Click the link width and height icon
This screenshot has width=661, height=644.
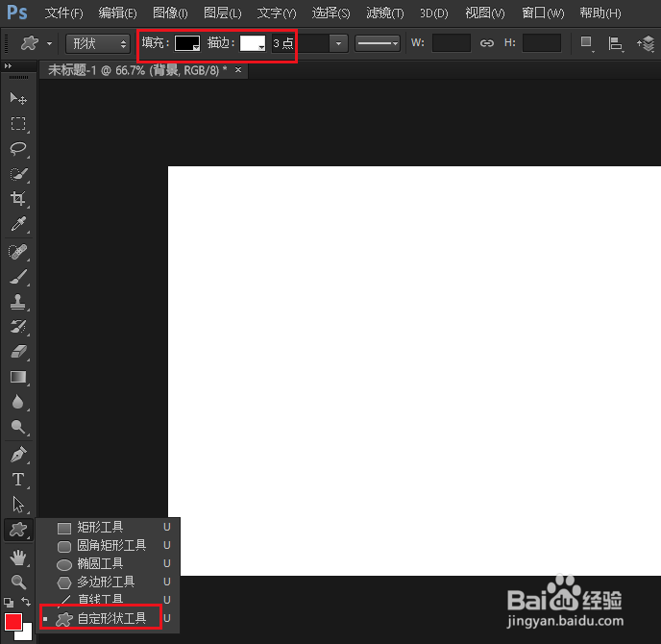(x=487, y=43)
